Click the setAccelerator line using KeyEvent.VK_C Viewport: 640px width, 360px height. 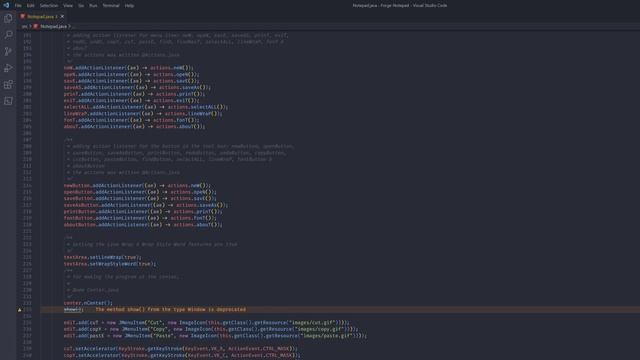[x=182, y=355]
